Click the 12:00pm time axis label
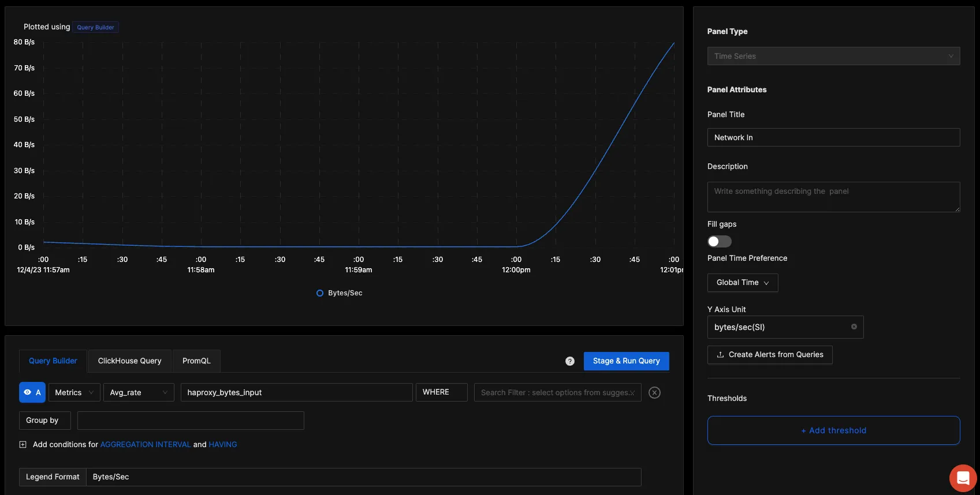This screenshot has height=495, width=980. pyautogui.click(x=516, y=270)
